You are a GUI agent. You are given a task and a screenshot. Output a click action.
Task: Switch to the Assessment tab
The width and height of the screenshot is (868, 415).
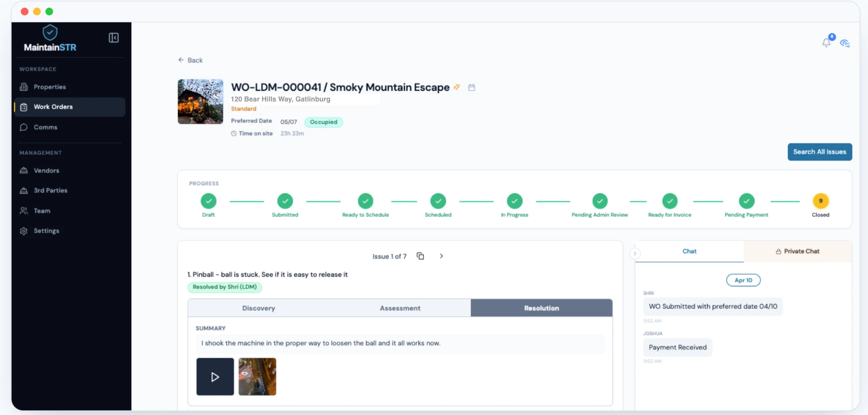coord(400,308)
